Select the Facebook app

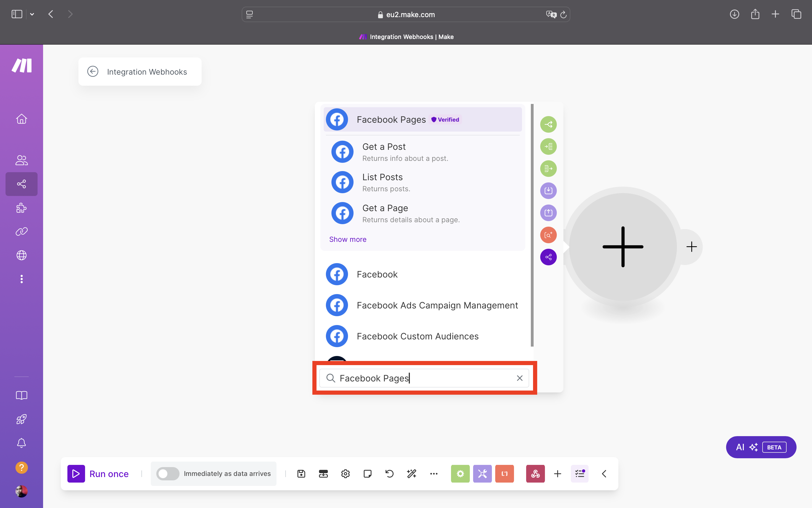click(423, 274)
